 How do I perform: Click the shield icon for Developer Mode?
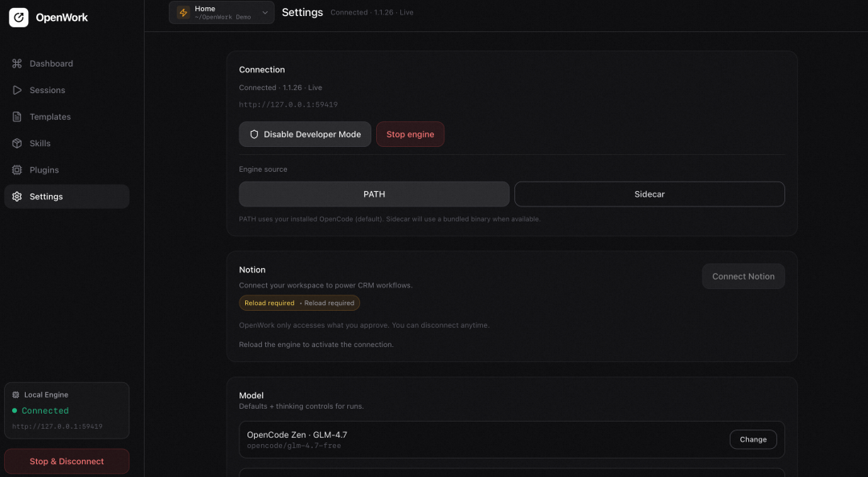click(x=254, y=134)
